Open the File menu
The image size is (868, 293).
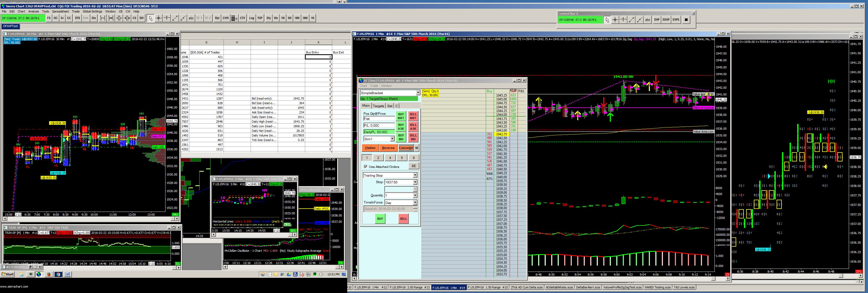tap(4, 11)
